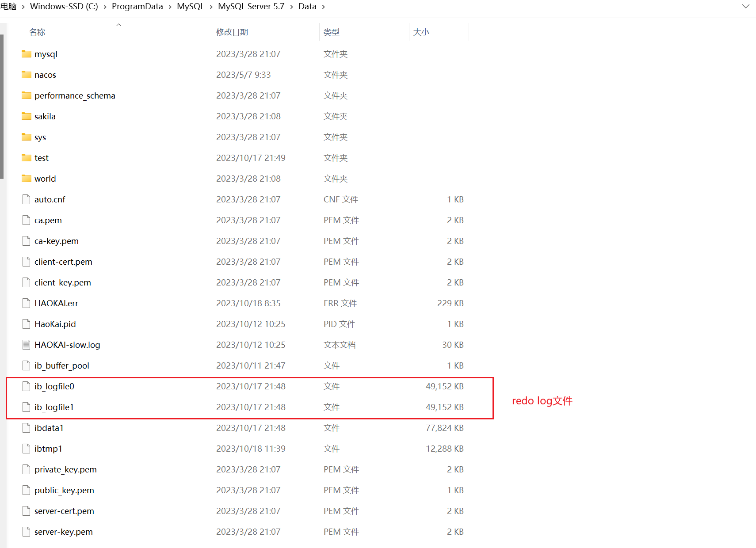Click the date 2023/10/11 21:47

click(251, 365)
